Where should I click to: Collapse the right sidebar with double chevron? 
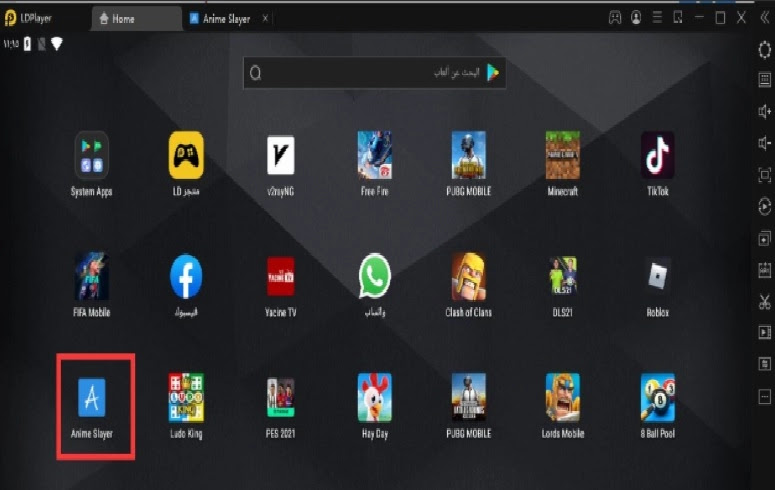click(x=765, y=18)
